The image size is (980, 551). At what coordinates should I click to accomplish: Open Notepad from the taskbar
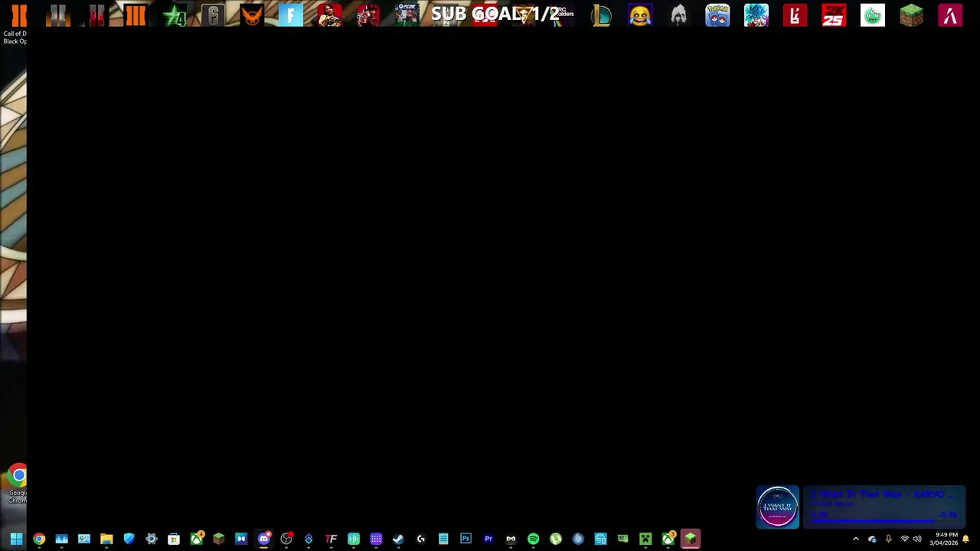pyautogui.click(x=443, y=539)
